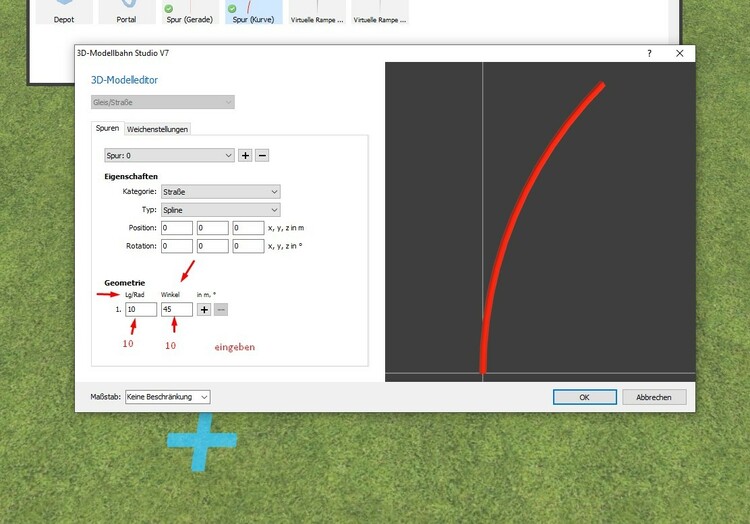Click the Lg/Rad field containing 10

(141, 309)
